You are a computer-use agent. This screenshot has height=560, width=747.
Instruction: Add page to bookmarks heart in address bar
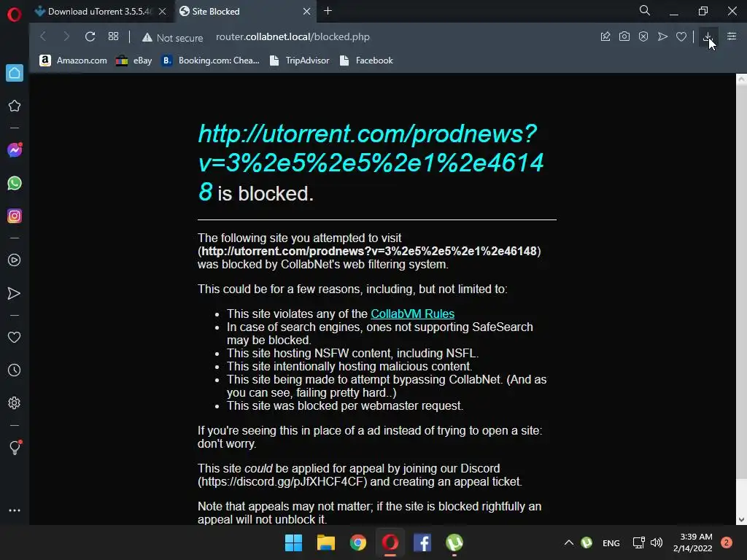click(x=681, y=36)
